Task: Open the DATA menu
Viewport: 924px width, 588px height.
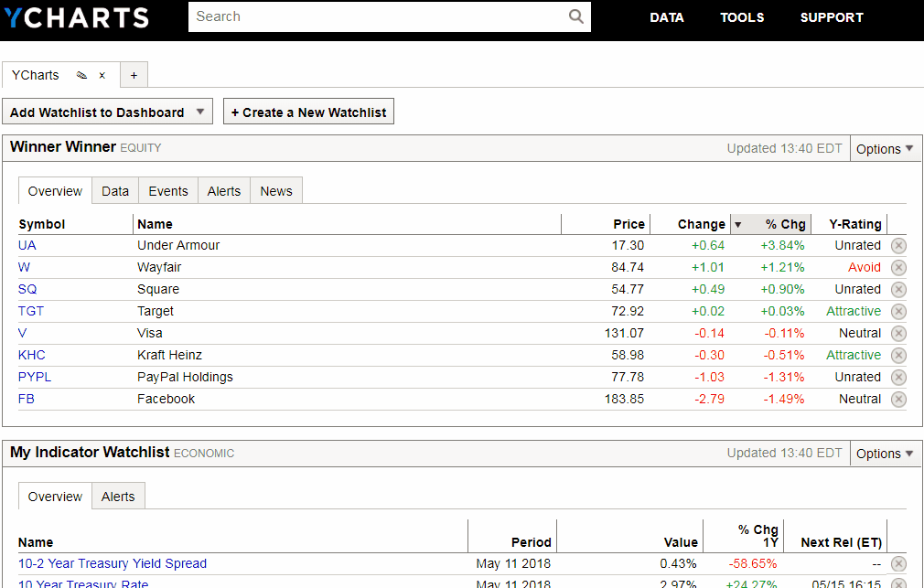Action: pos(667,17)
